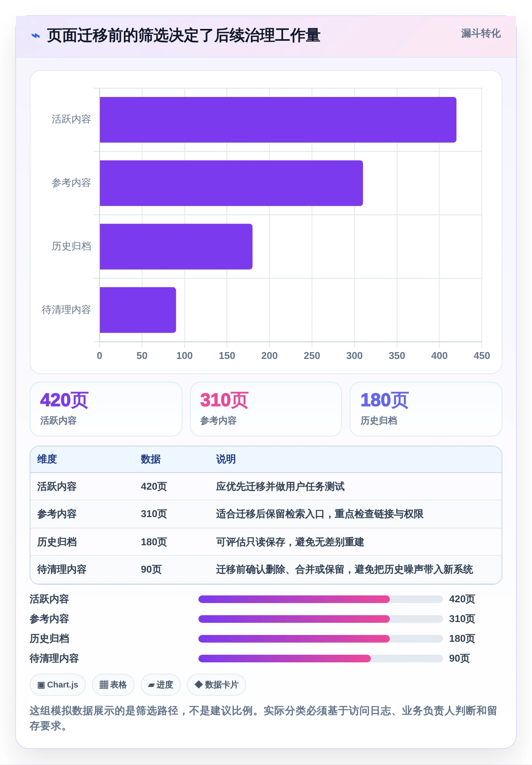Click the 180页 cell in the table
Viewport: 532px width, 765px height.
[x=154, y=542]
